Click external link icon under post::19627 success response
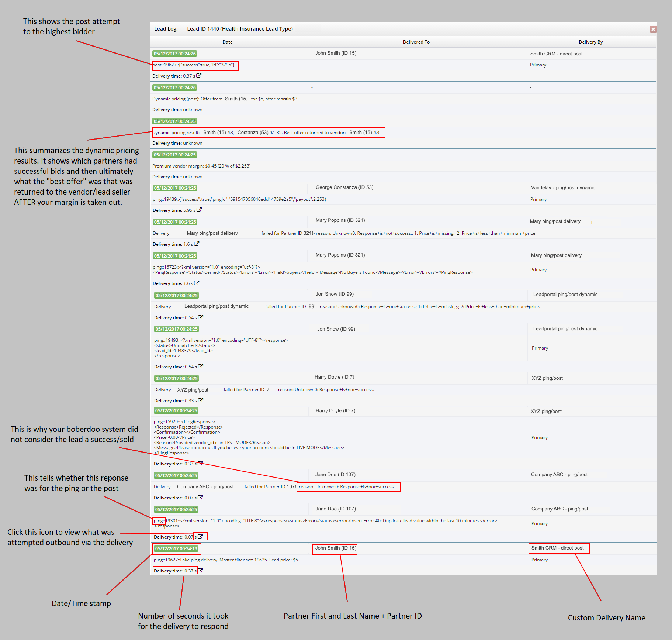 [199, 76]
